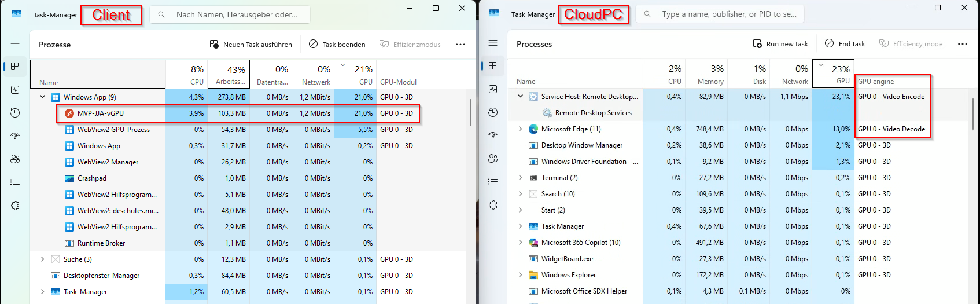Select WebView2 GPU-Prozess row

click(x=249, y=130)
